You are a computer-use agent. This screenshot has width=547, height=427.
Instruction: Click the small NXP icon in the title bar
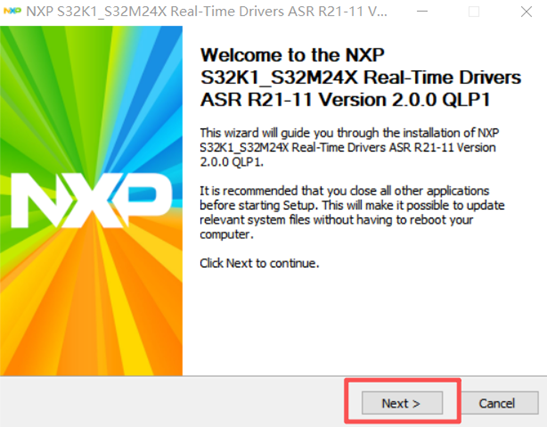click(12, 11)
